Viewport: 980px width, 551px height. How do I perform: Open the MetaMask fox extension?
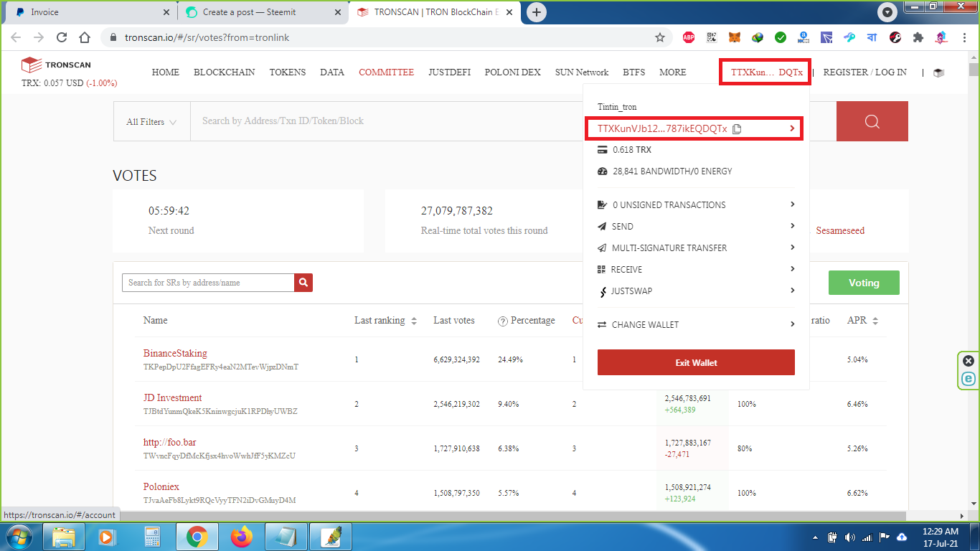[x=735, y=37]
